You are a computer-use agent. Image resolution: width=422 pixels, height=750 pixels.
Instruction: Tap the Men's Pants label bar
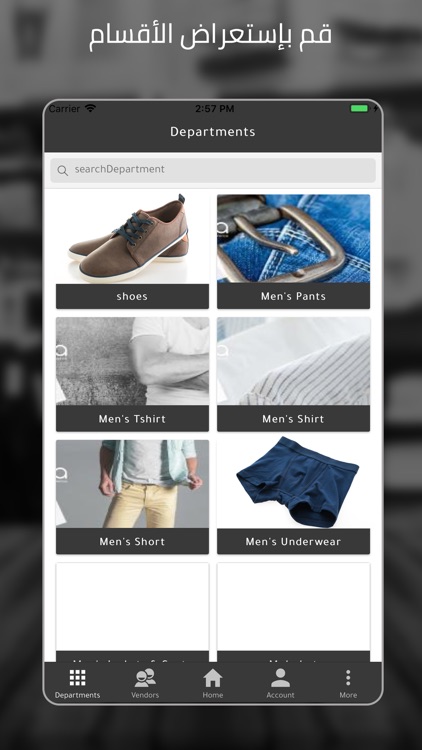pos(293,296)
